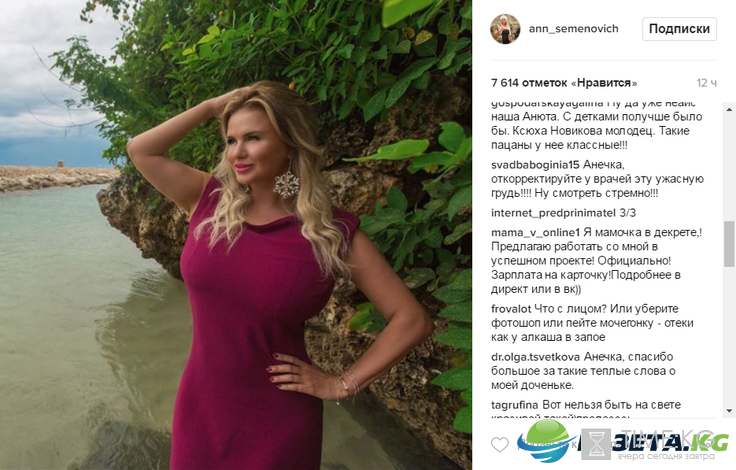Open the ann_semenovich profile avatar
The width and height of the screenshot is (736, 470).
click(506, 29)
